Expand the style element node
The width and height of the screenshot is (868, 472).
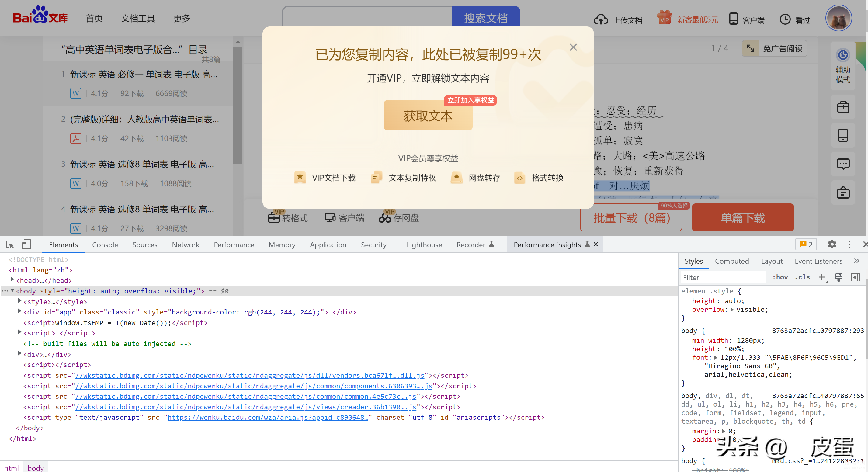(x=19, y=301)
